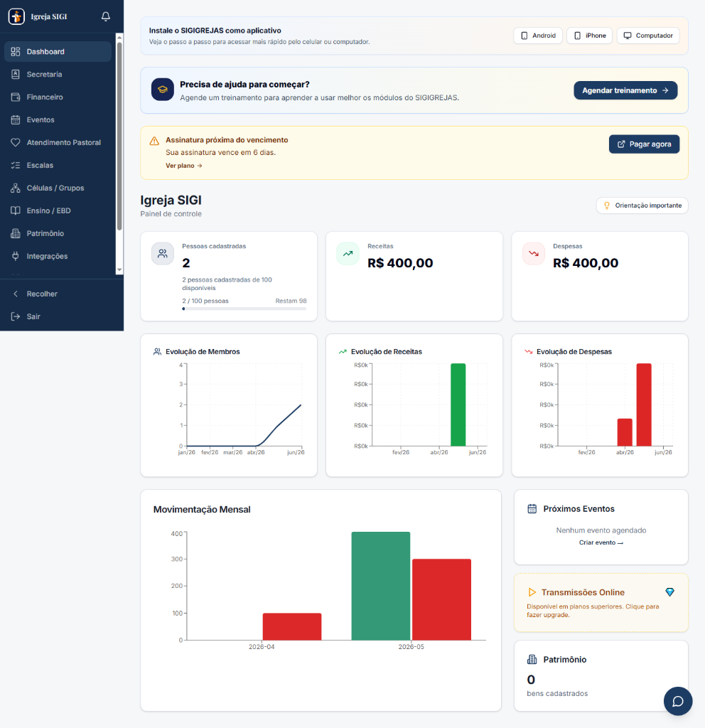Screen dimensions: 705x728
Task: Click the Movimentação Mensal heading
Action: tap(202, 510)
